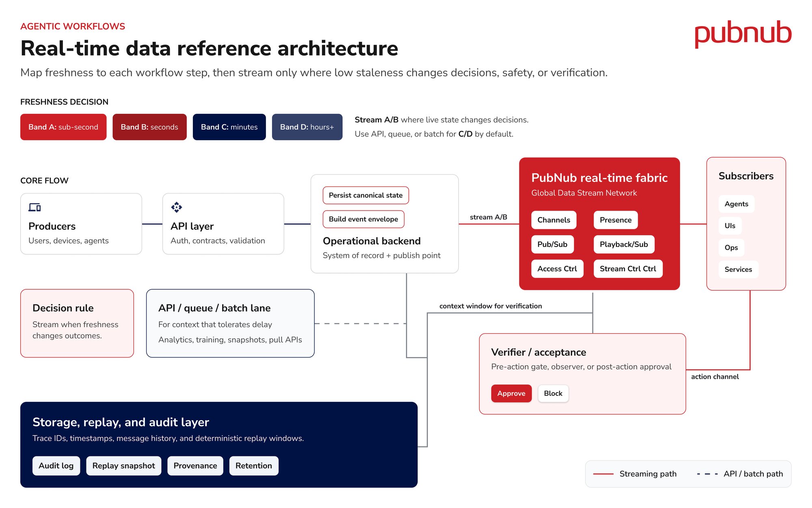Click the PubNub real-time fabric title
Viewport: 812px width, 508px height.
tap(599, 178)
